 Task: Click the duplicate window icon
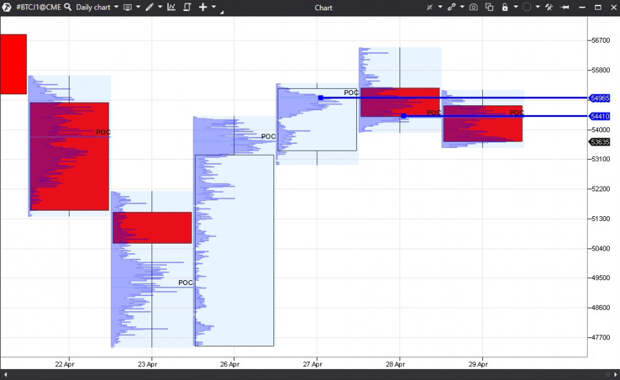point(489,7)
